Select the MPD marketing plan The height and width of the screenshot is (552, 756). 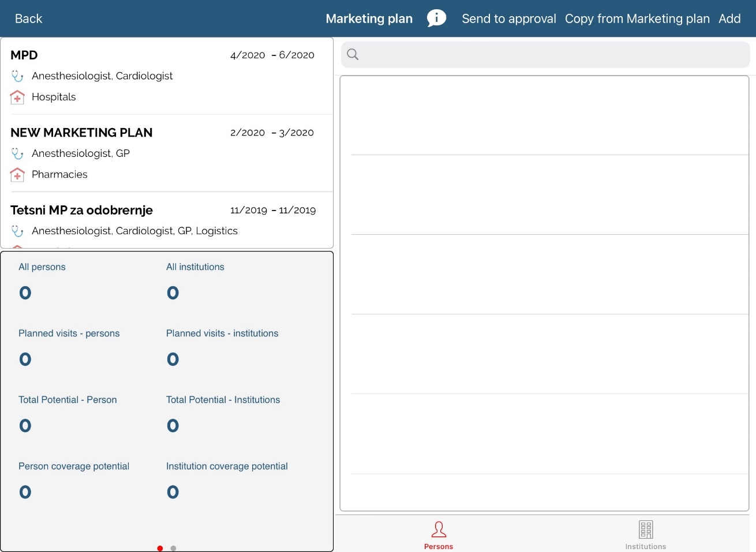pyautogui.click(x=24, y=55)
